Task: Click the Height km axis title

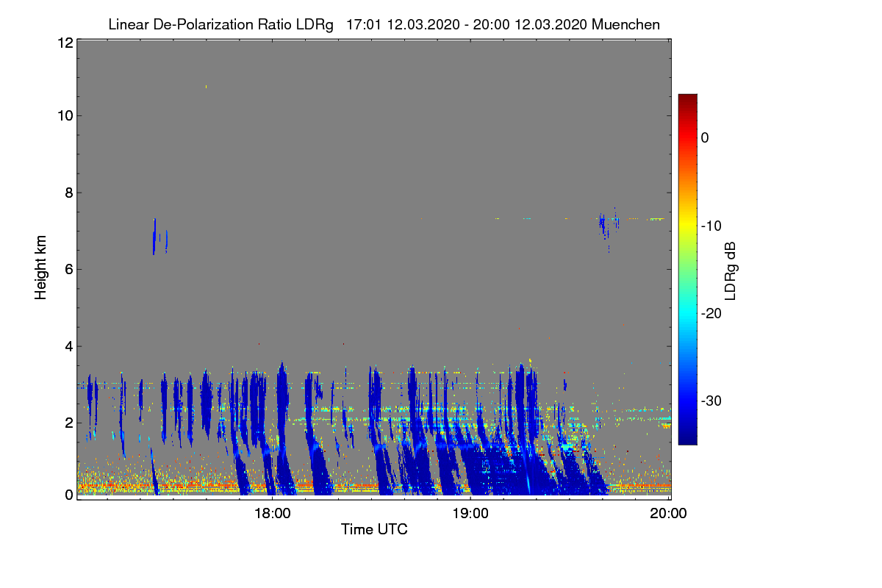Action: pyautogui.click(x=41, y=268)
